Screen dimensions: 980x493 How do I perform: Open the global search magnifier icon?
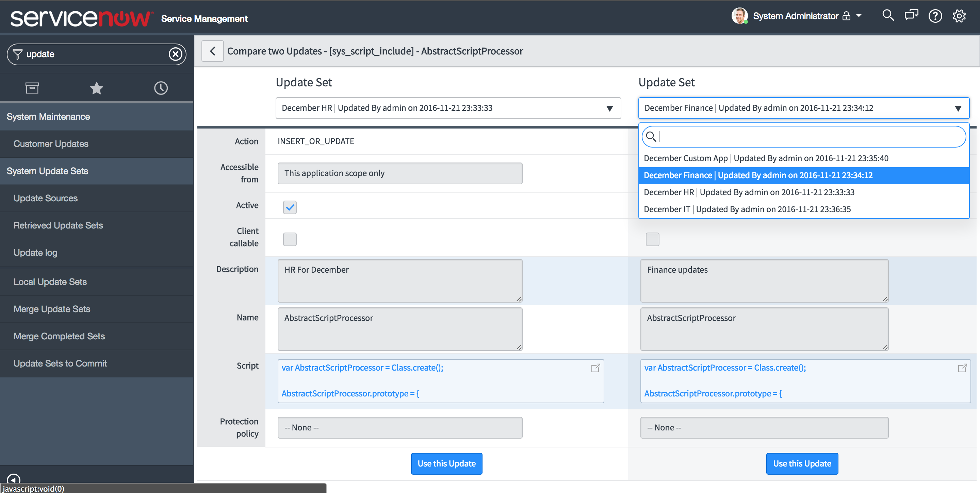click(x=888, y=16)
